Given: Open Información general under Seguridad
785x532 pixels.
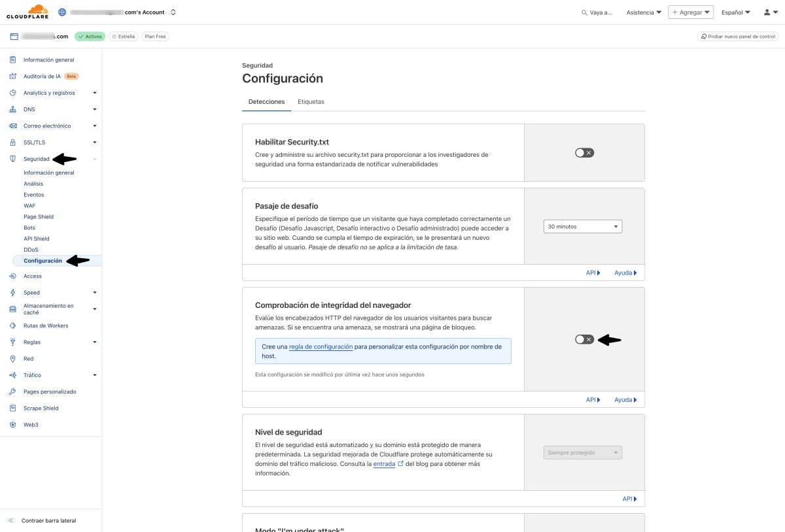Looking at the screenshot, I should click(x=49, y=173).
